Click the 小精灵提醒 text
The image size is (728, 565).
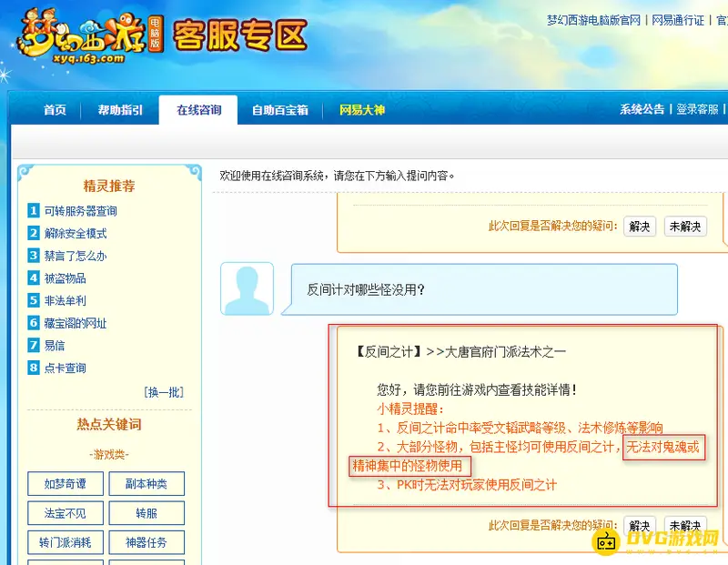tap(410, 409)
